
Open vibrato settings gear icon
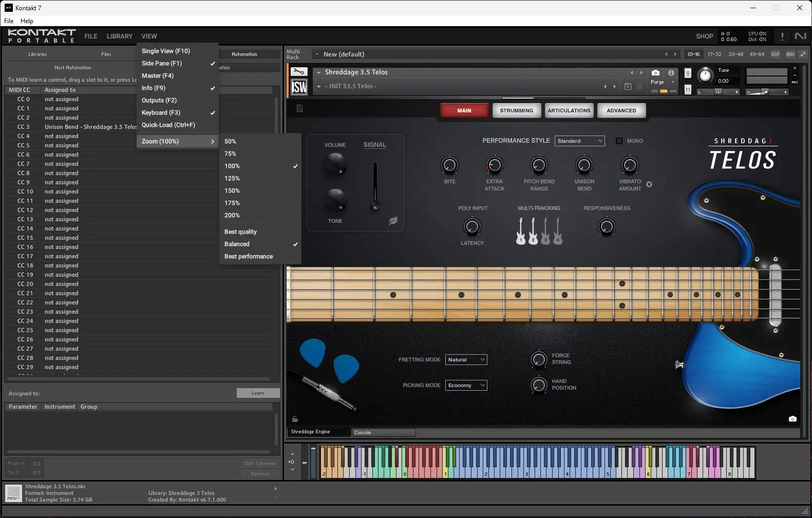649,184
